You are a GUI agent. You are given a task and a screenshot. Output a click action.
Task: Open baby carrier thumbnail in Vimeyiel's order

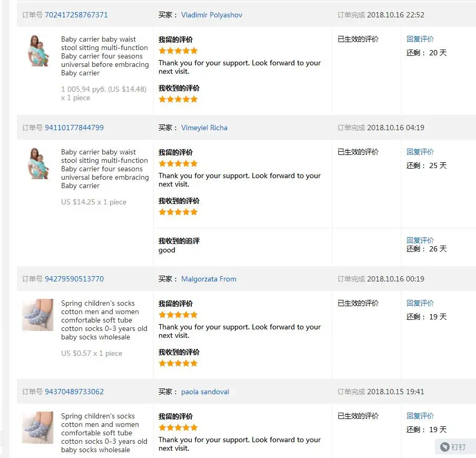point(38,163)
